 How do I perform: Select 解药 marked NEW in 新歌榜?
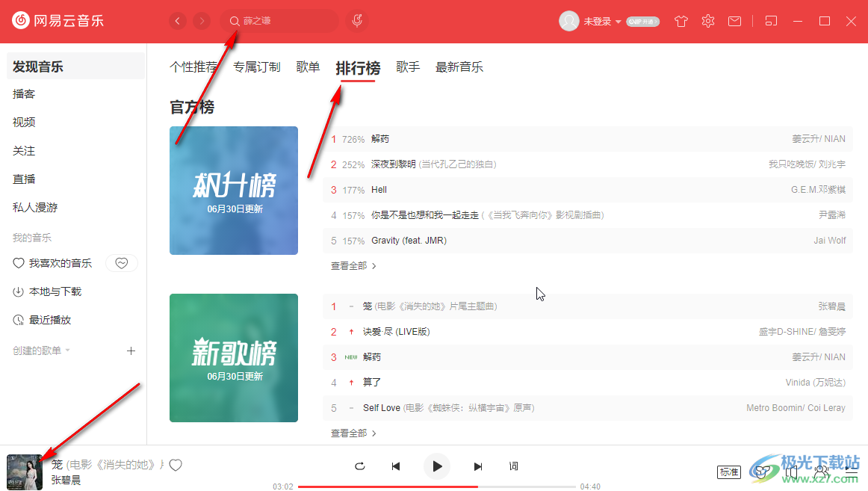tap(372, 357)
